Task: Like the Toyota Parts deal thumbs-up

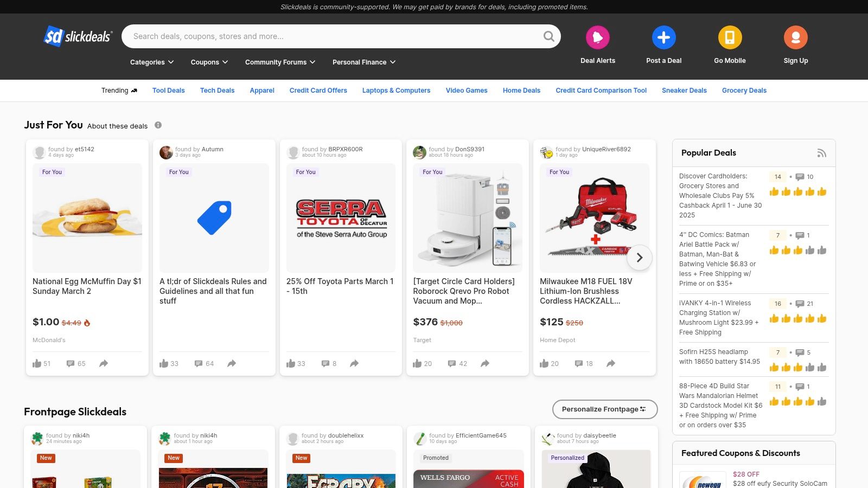Action: 291,363
